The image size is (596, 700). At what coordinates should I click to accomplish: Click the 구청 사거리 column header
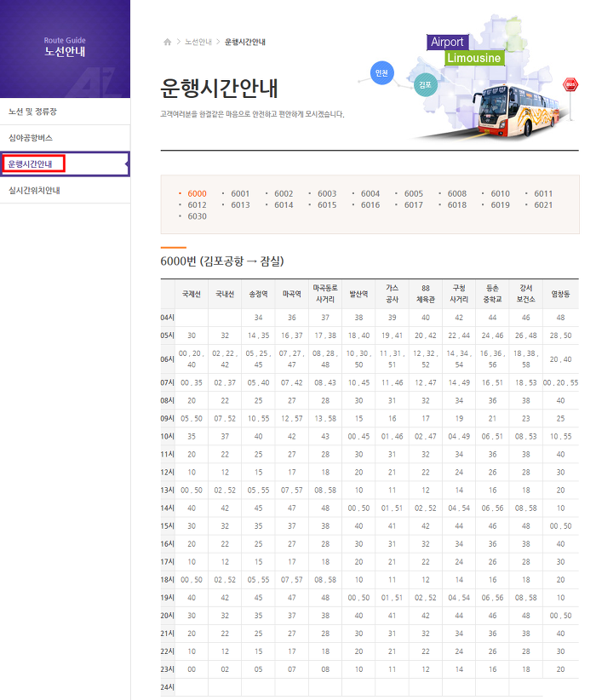459,294
